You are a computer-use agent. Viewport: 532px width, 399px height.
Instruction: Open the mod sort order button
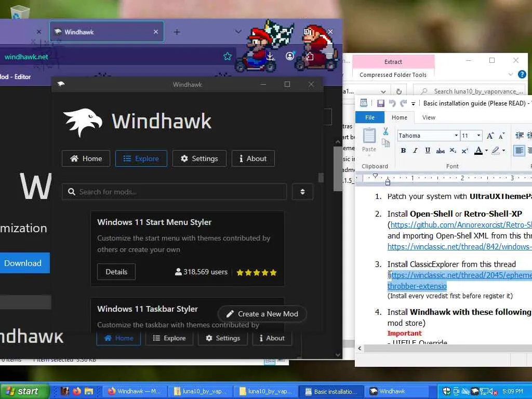[302, 192]
